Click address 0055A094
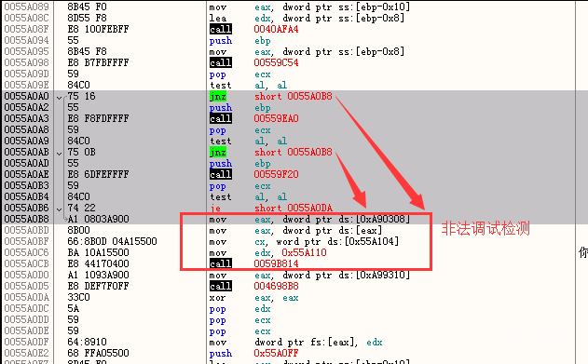Viewport: 588px width, 364px height. coord(27,40)
